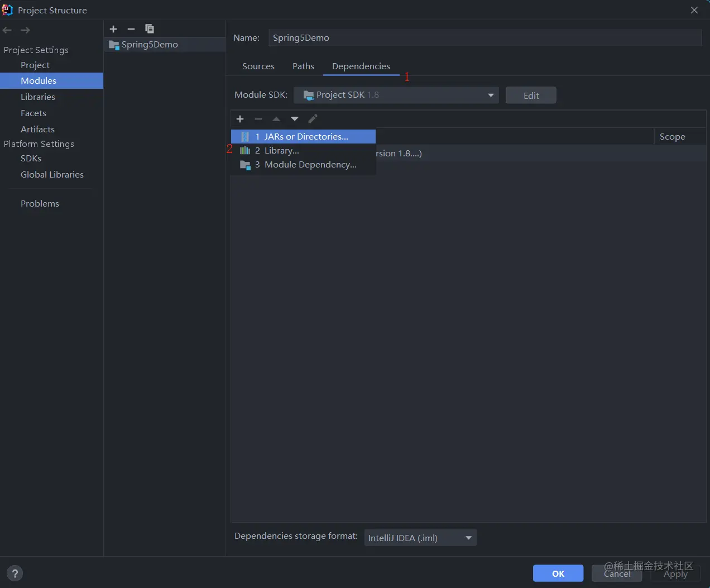Screen dimensions: 710x588
Task: Remove selected module with minus icon
Action: point(131,29)
